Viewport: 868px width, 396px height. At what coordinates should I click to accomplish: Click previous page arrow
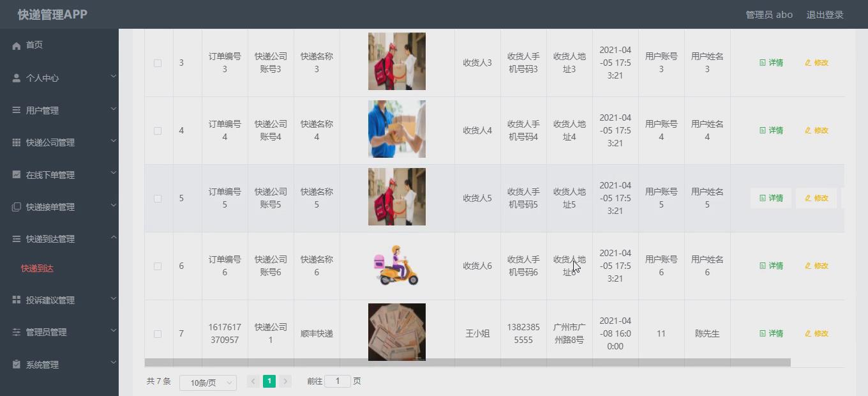pyautogui.click(x=253, y=381)
